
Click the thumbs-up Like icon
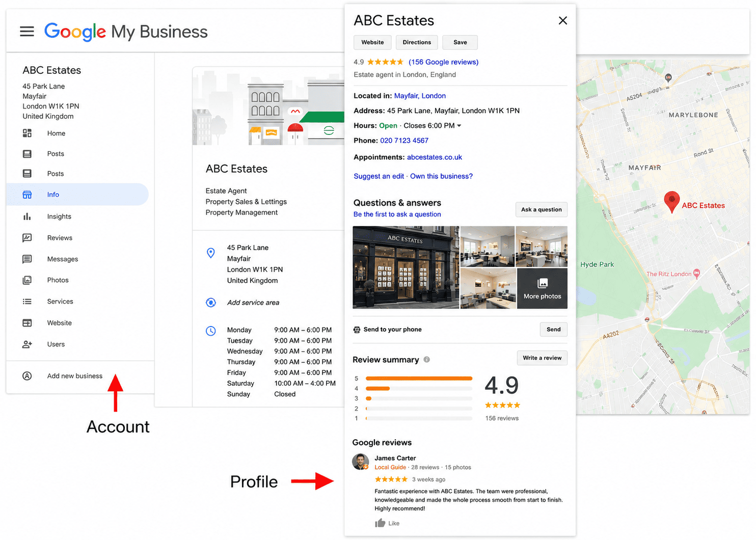380,523
